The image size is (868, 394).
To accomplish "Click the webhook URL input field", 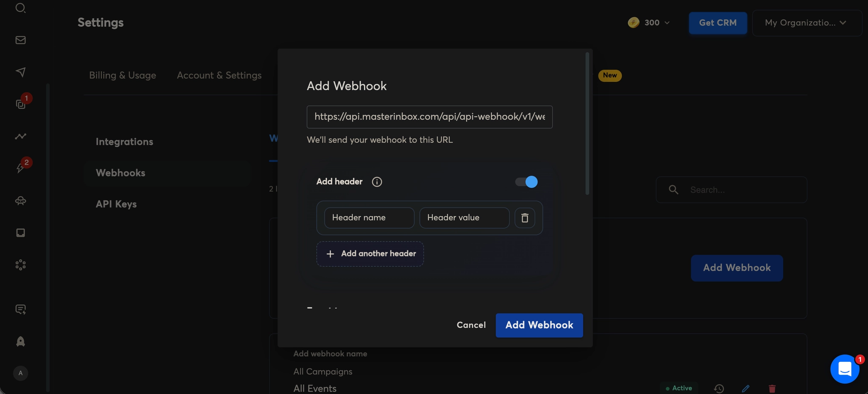I will click(x=429, y=117).
